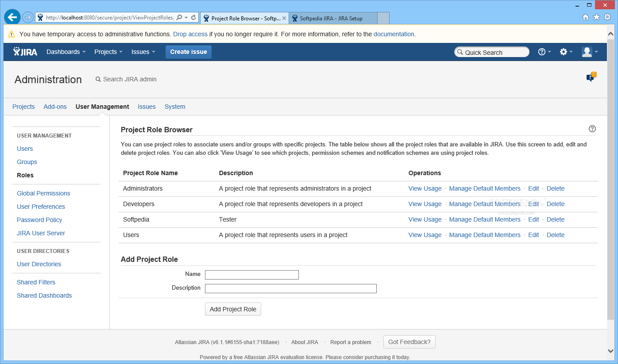618x364 pixels.
Task: Click the browser Back arrow button
Action: 12,17
